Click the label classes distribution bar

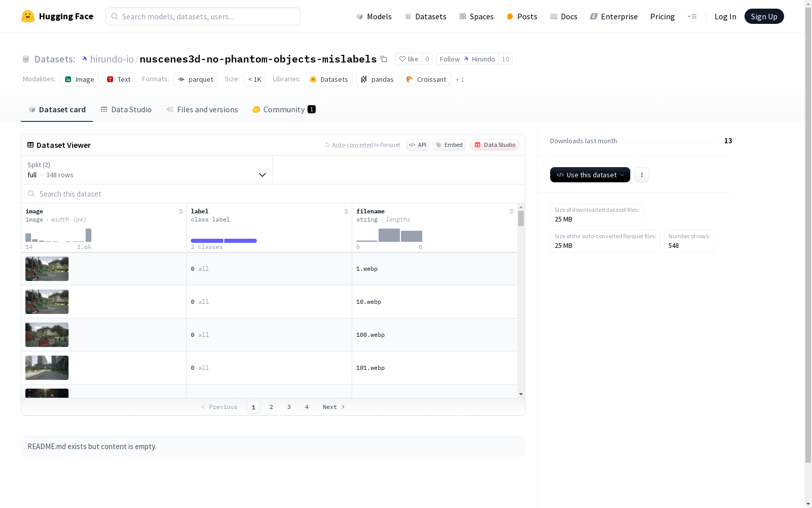click(x=224, y=241)
